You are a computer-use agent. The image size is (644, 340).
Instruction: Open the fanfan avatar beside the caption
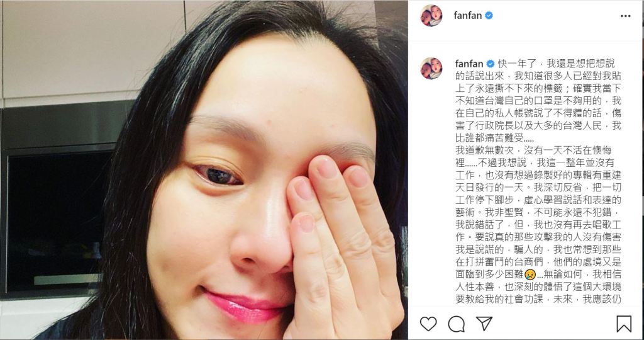(x=431, y=68)
